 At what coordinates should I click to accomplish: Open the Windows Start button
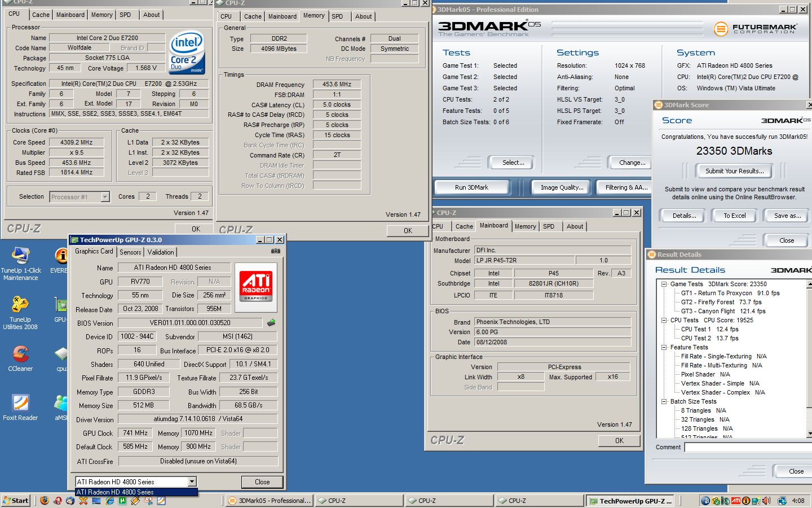point(16,501)
